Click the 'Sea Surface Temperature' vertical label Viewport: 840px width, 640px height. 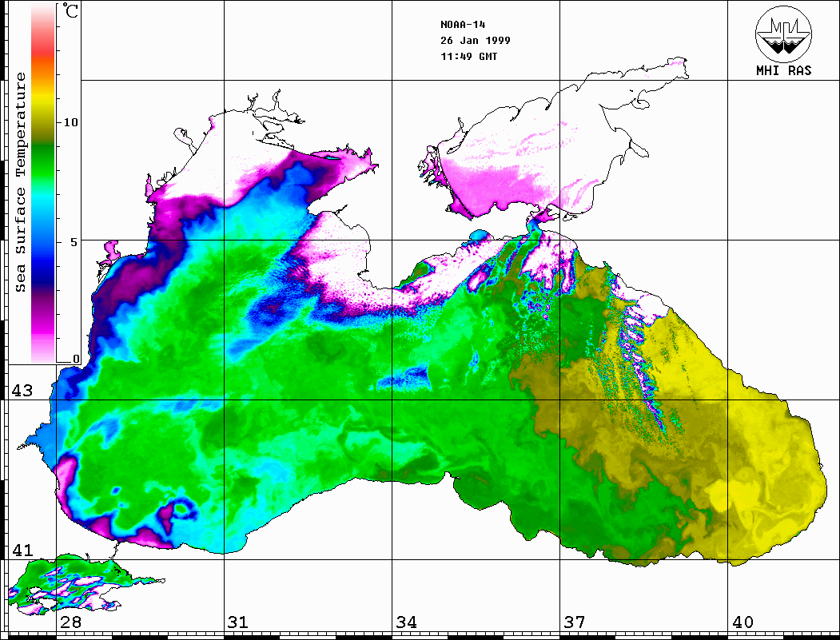tap(20, 182)
